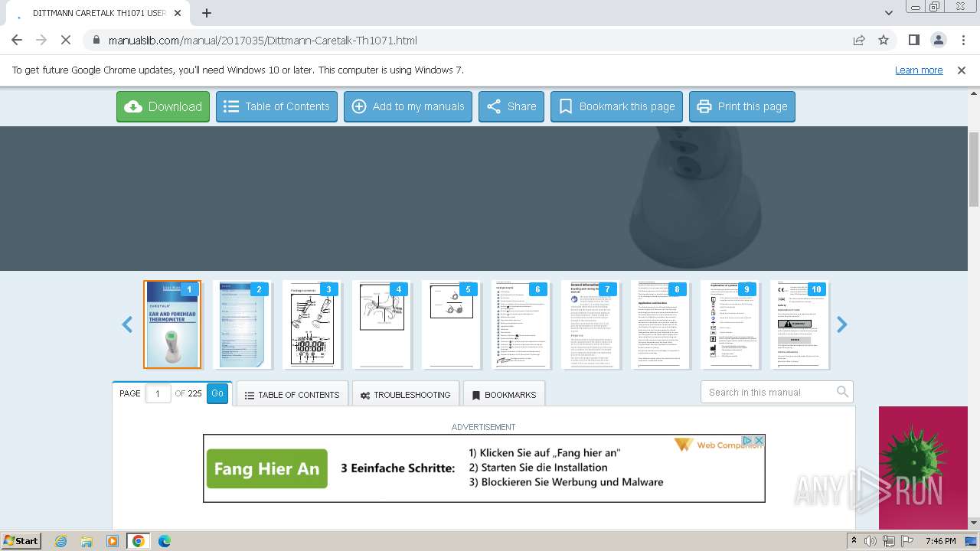
Task: Open the Share button
Action: [511, 106]
